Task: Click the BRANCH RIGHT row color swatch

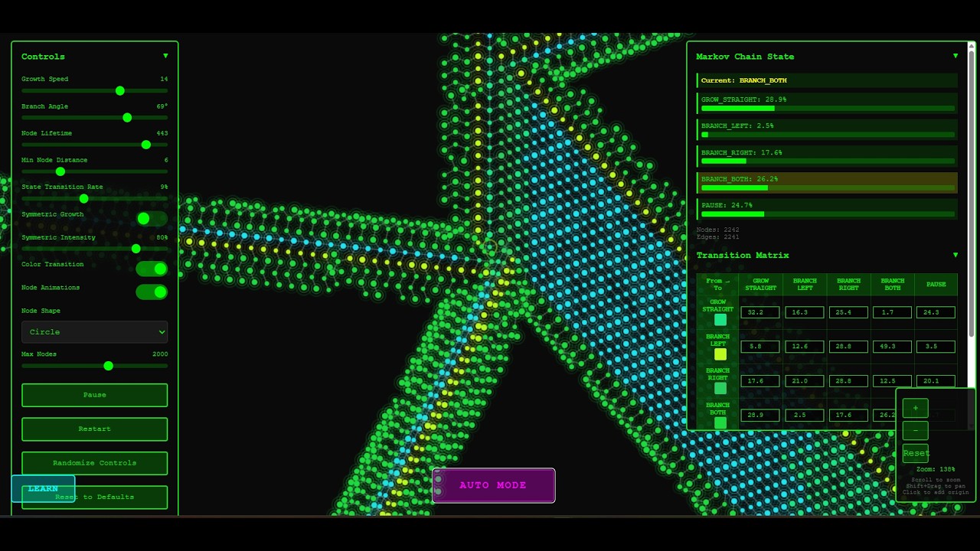Action: coord(720,388)
